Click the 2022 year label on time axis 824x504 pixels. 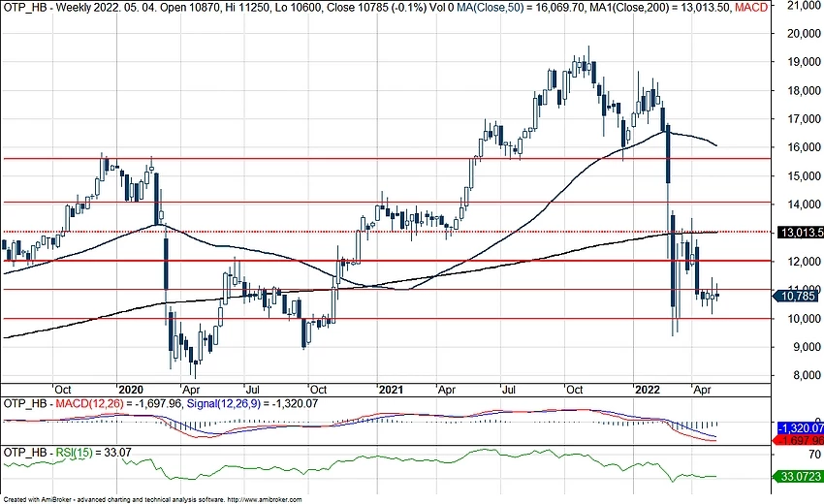coord(648,390)
